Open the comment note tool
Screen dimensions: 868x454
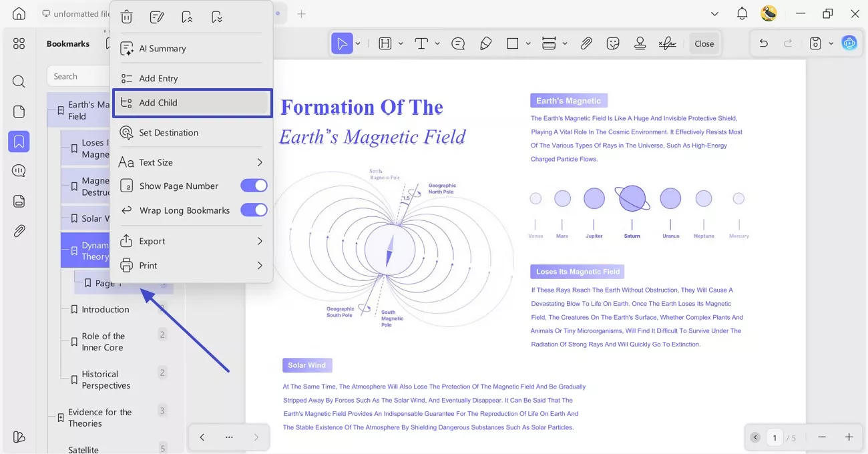click(458, 43)
